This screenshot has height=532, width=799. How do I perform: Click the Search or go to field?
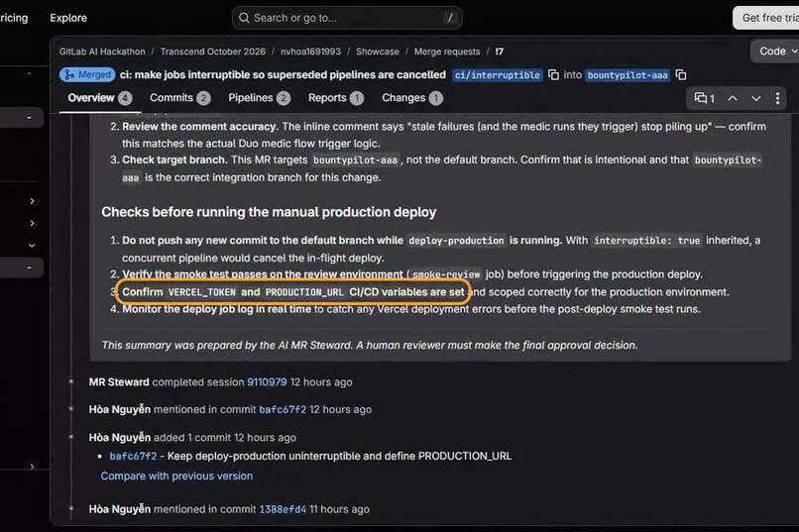pyautogui.click(x=347, y=18)
